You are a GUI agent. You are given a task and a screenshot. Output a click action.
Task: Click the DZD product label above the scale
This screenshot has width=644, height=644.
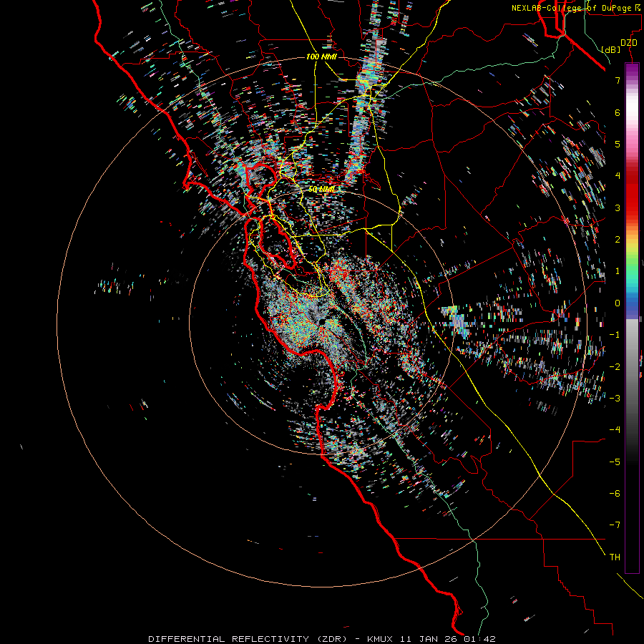(x=629, y=43)
